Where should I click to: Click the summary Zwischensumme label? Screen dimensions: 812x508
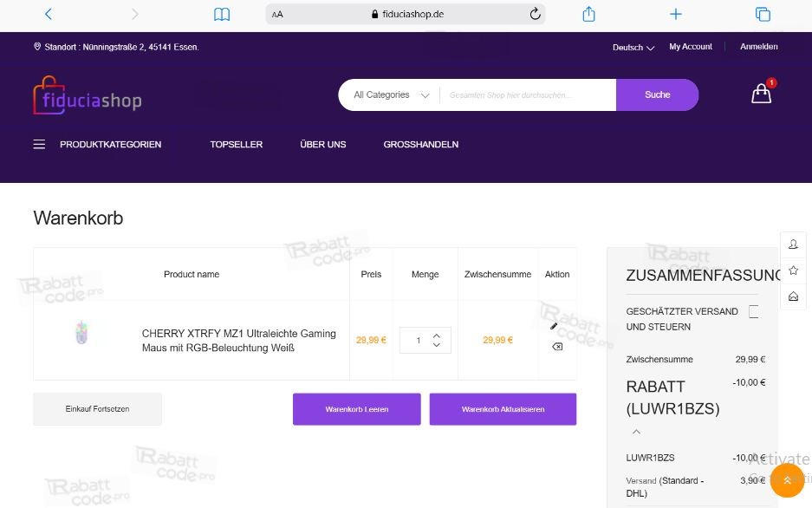[659, 360]
